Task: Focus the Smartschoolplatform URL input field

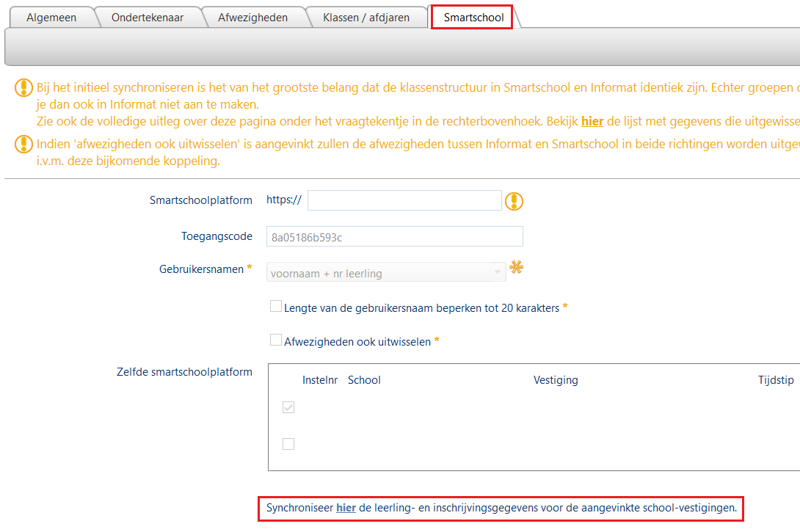Action: click(404, 200)
